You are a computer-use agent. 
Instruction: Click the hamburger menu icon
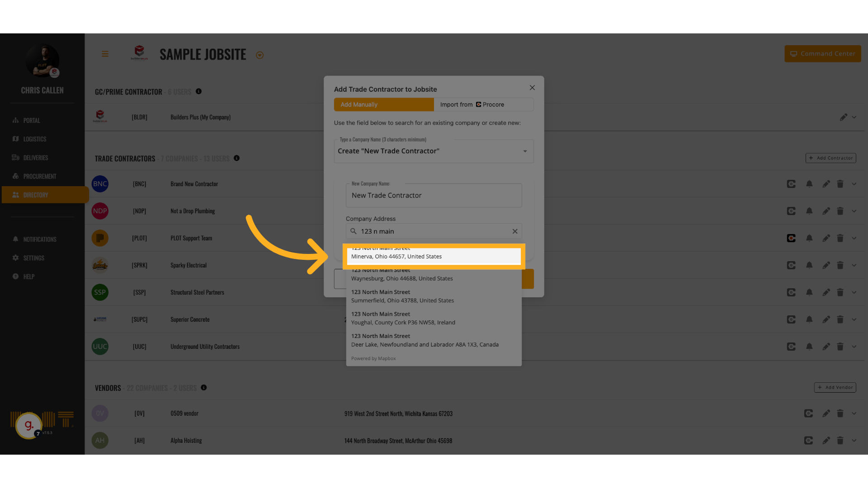[x=105, y=54]
